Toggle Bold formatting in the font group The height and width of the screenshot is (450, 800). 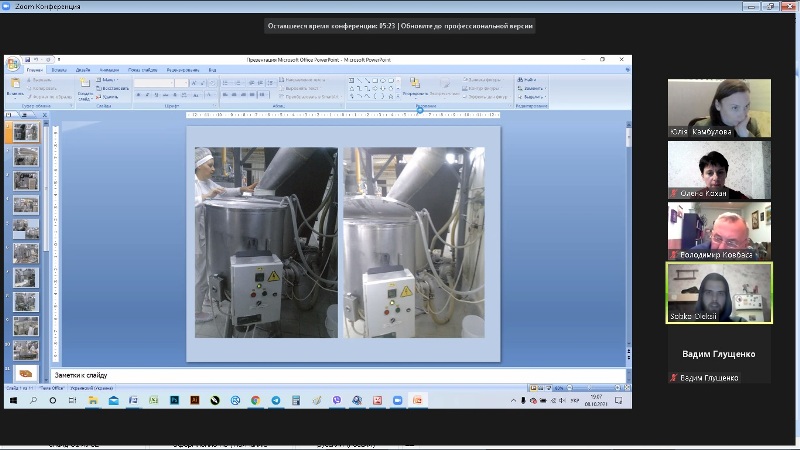(139, 96)
